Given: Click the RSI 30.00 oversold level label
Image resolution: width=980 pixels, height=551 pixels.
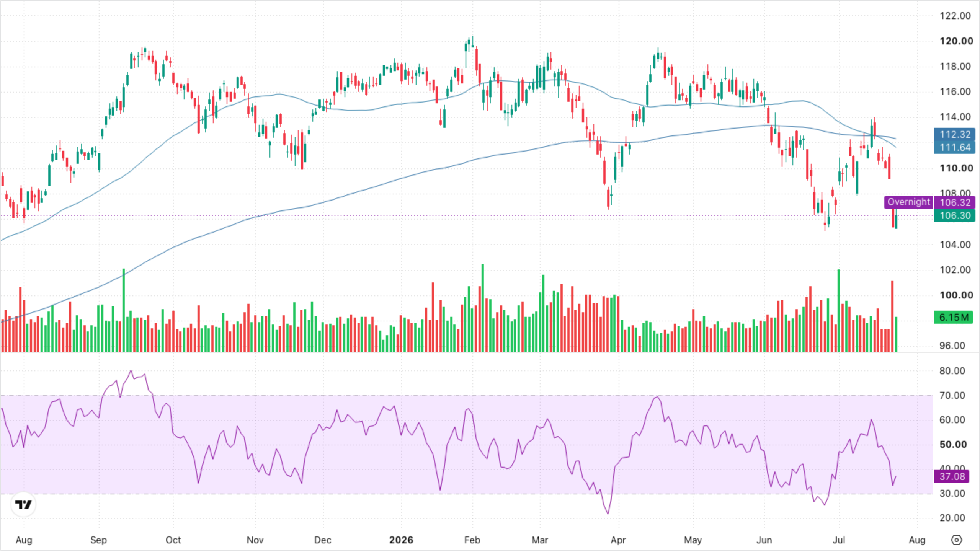Looking at the screenshot, I should pyautogui.click(x=952, y=493).
